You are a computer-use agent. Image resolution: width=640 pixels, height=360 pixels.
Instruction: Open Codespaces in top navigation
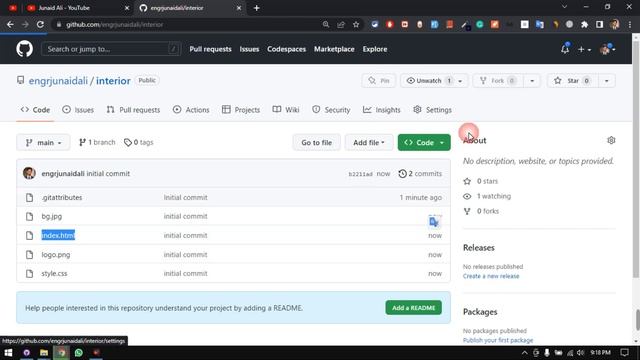click(286, 49)
